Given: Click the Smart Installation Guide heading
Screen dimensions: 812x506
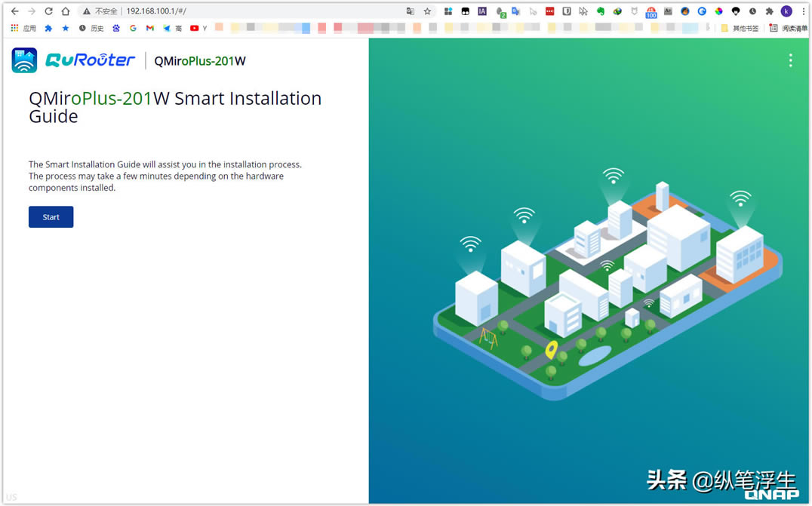Looking at the screenshot, I should 175,107.
